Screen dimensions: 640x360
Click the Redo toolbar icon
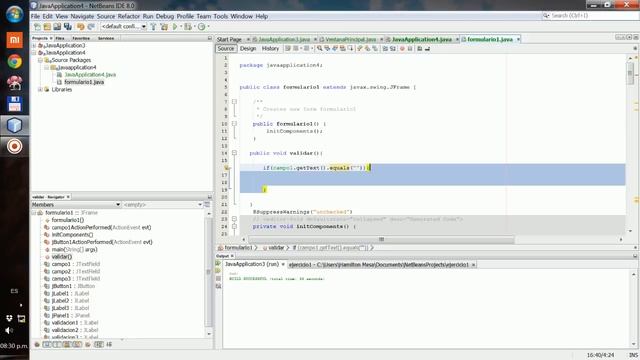coord(91,27)
